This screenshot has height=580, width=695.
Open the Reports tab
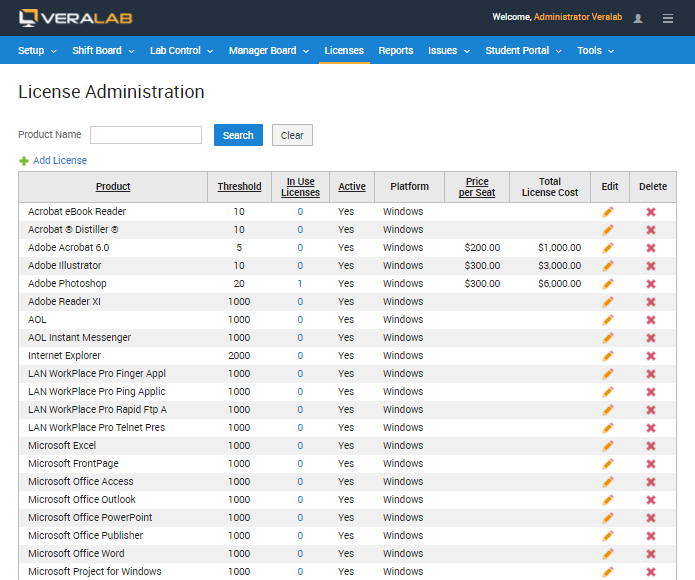[x=396, y=51]
